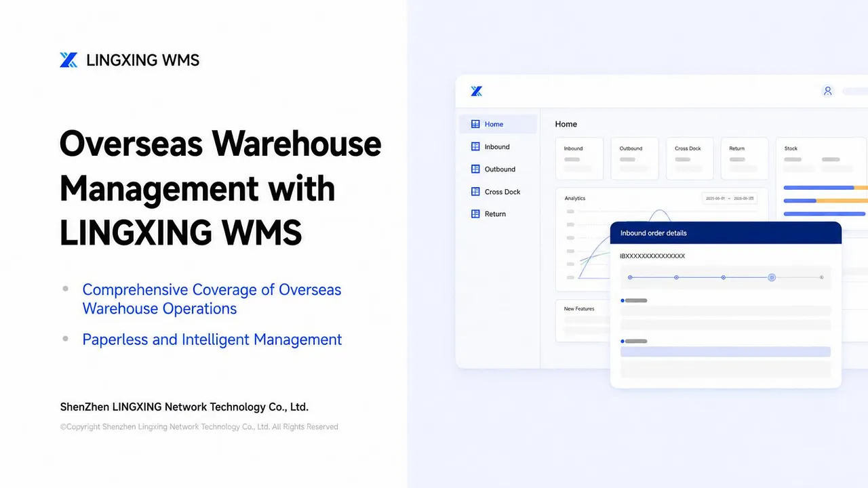Click the Cross Dock sidebar grid icon
868x488 pixels.
[x=475, y=192]
